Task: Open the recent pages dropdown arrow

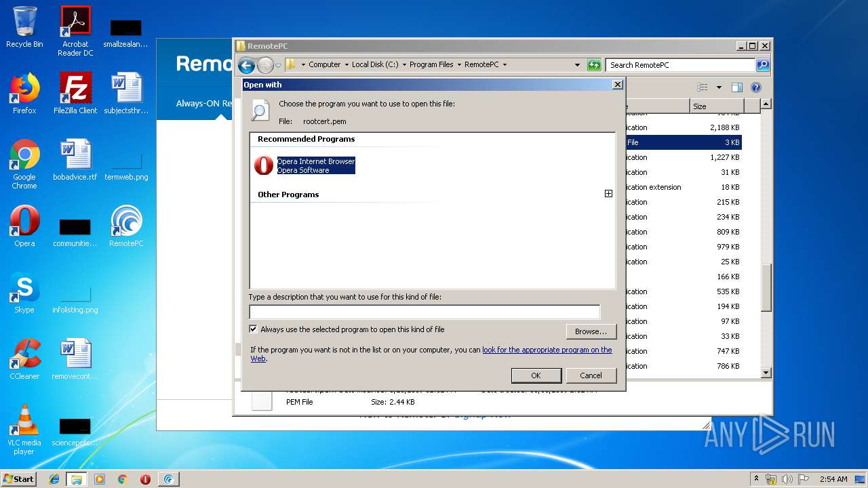Action: coord(278,66)
